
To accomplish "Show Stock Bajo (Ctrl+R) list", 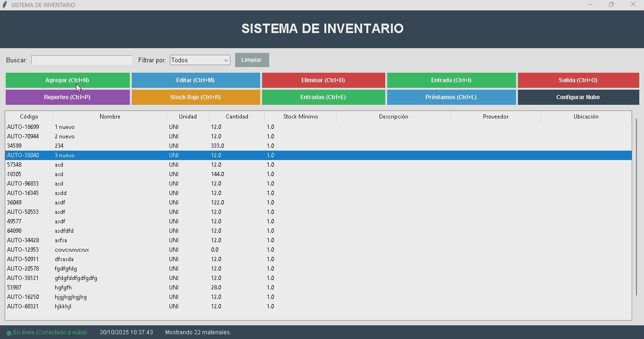I will (195, 97).
